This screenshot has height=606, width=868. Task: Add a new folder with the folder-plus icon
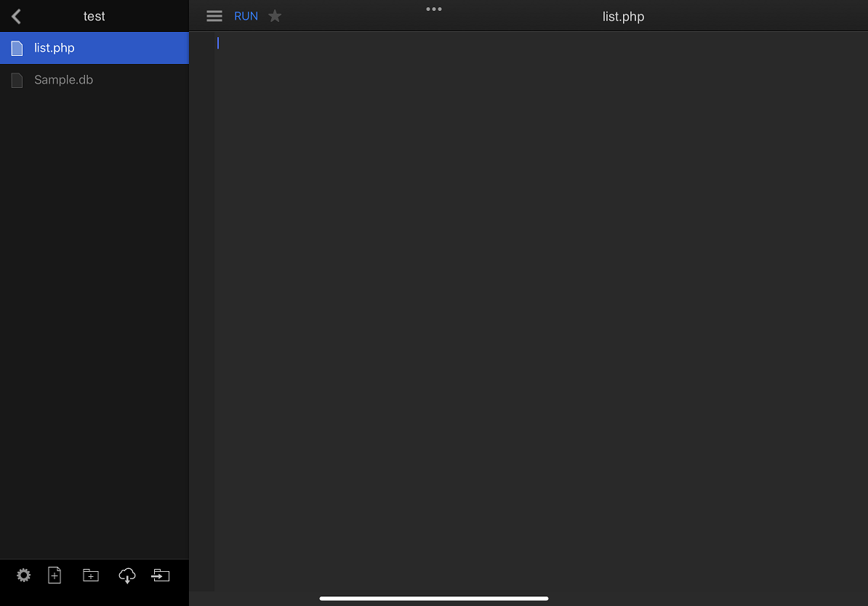(90, 575)
